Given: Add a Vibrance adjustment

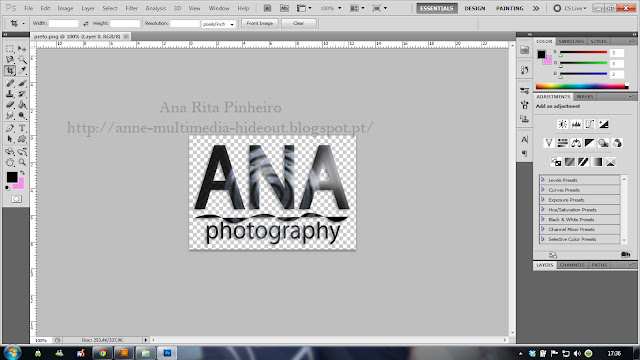Looking at the screenshot, I should pos(549,143).
